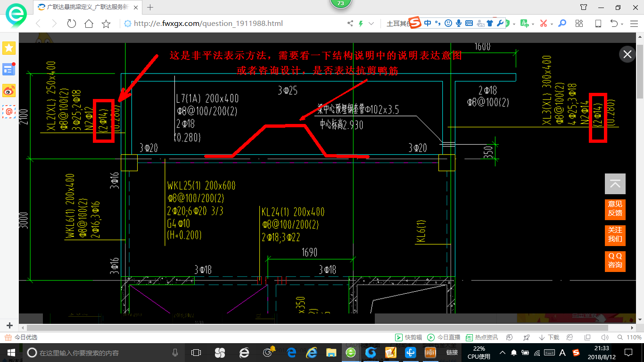
Task: Open 快剪辑 in the status bar
Action: coord(408,337)
